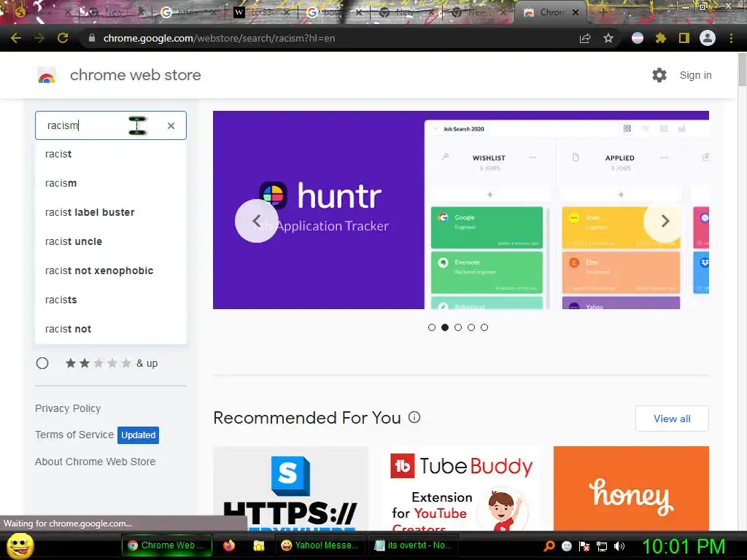
Task: Click the Chrome Web Store rainbow logo
Action: (47, 76)
